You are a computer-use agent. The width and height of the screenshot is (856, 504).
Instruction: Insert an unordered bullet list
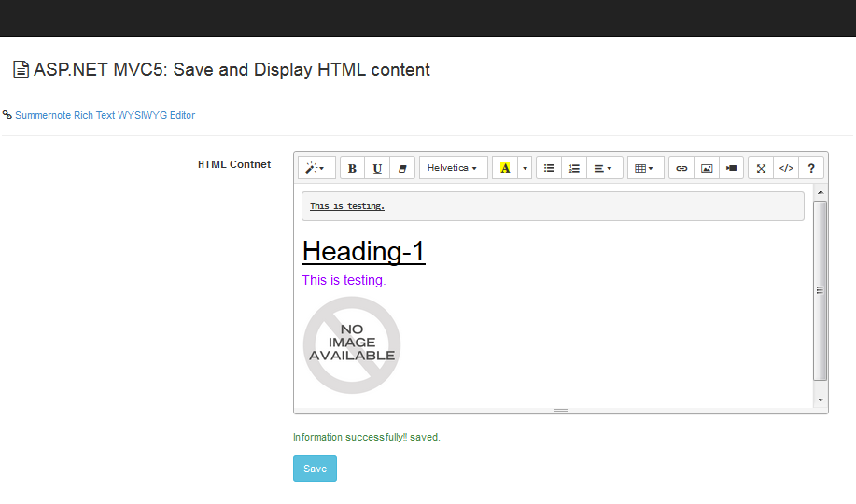(x=549, y=168)
